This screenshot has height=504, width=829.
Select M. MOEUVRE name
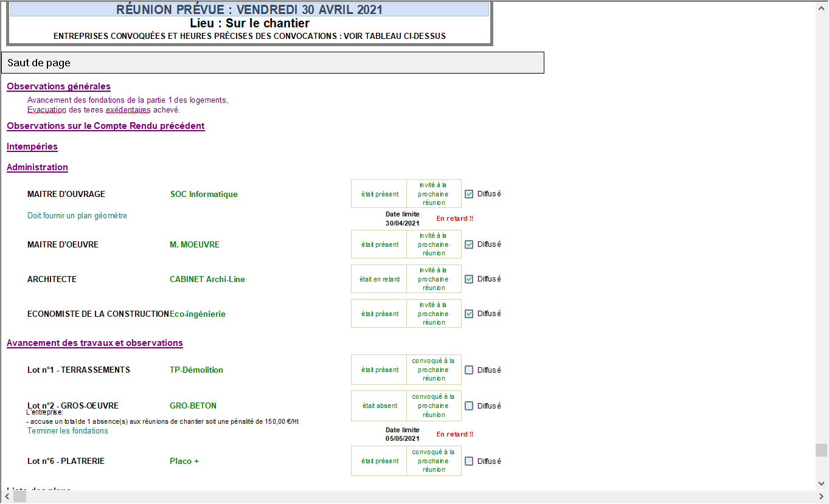[x=195, y=244]
